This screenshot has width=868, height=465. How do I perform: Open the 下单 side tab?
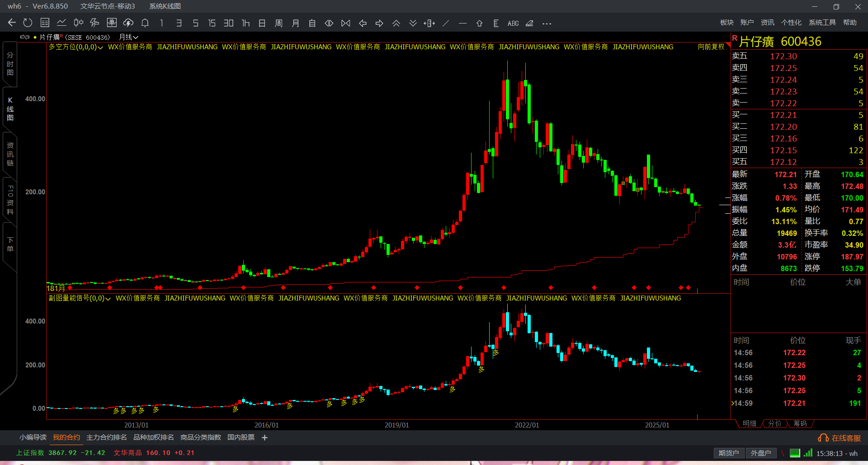tap(10, 244)
